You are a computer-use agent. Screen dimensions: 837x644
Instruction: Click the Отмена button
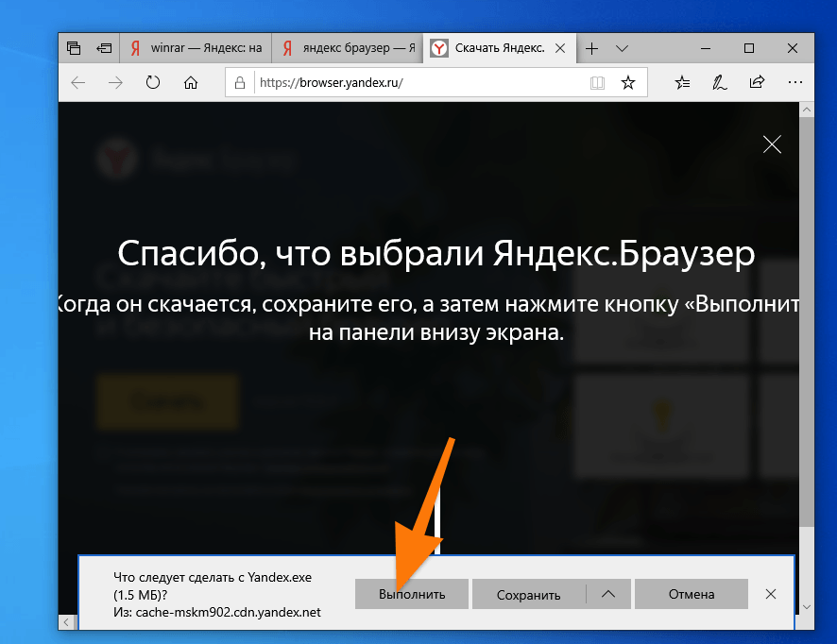[x=692, y=594]
